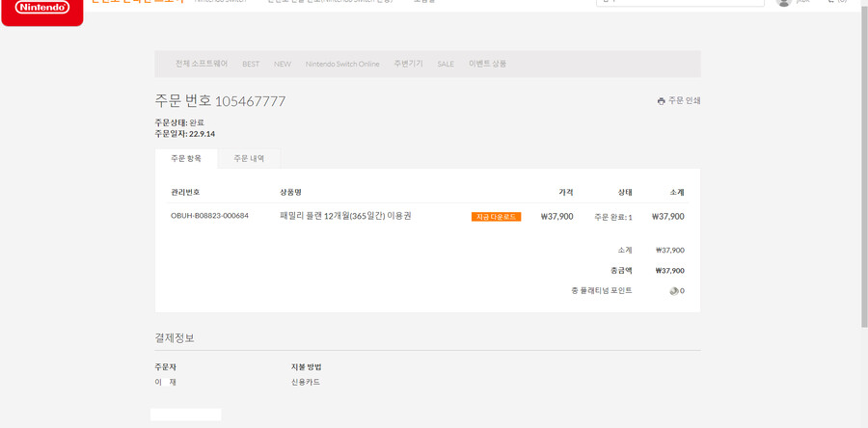Click the orange 지금 다운로드 button
The height and width of the screenshot is (428, 868).
click(x=496, y=217)
